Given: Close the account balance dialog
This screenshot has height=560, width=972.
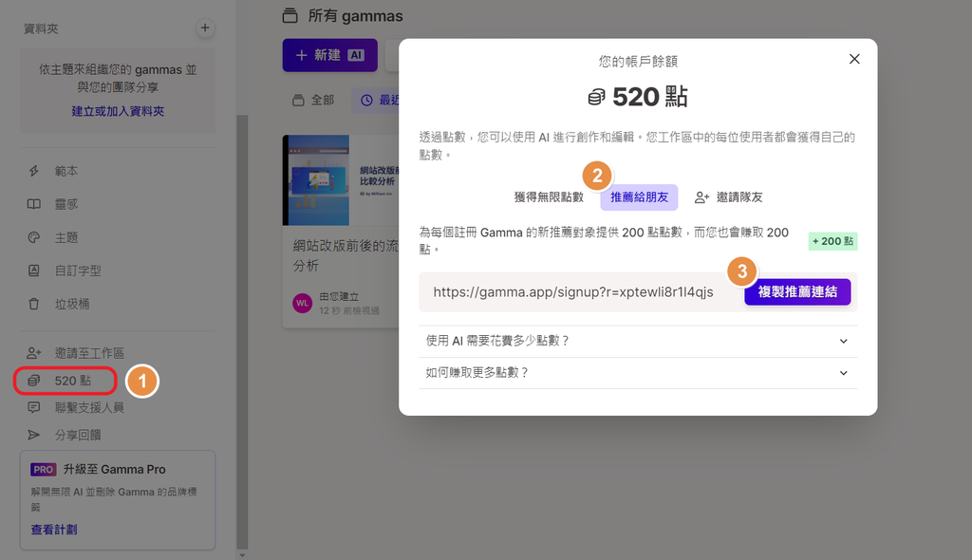Looking at the screenshot, I should point(854,59).
